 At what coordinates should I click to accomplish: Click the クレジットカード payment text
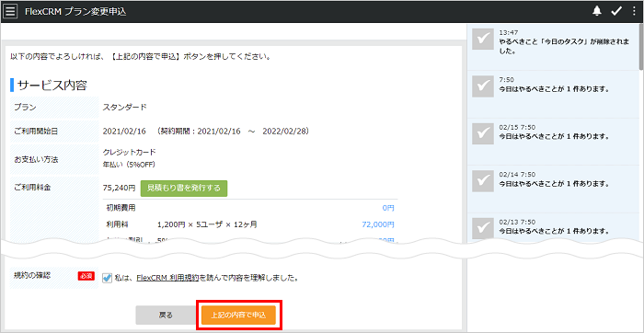coord(130,153)
